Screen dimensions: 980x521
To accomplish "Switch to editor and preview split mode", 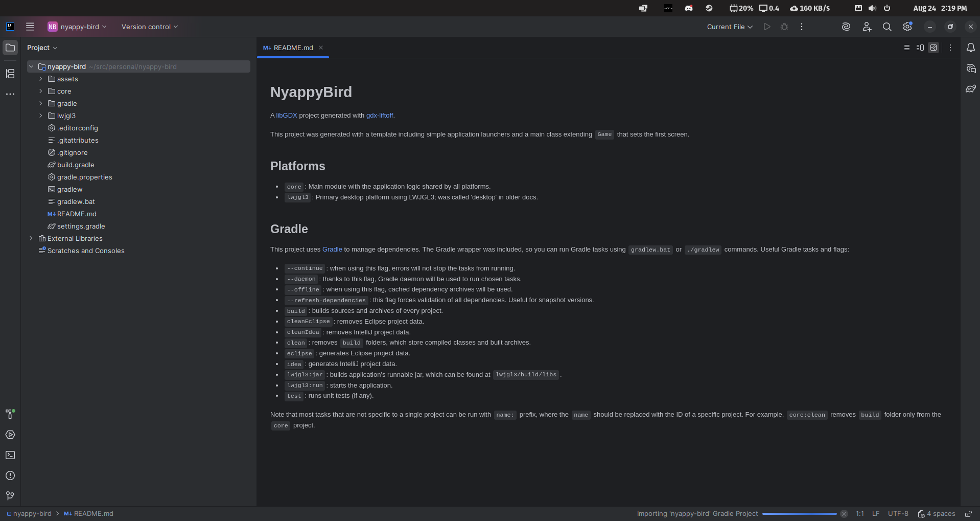I will (x=920, y=48).
